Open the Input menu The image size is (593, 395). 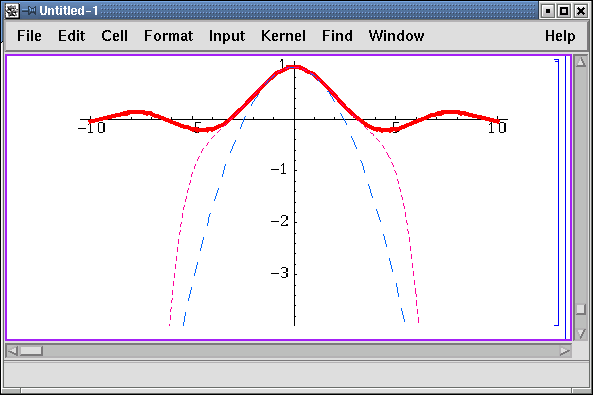[227, 36]
